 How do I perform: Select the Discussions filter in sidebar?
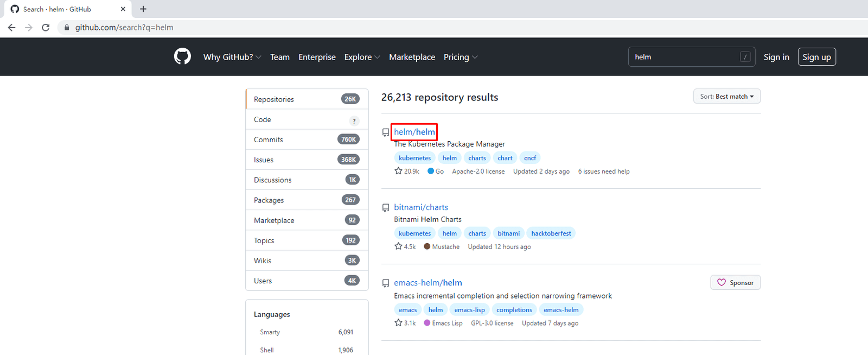pyautogui.click(x=307, y=180)
